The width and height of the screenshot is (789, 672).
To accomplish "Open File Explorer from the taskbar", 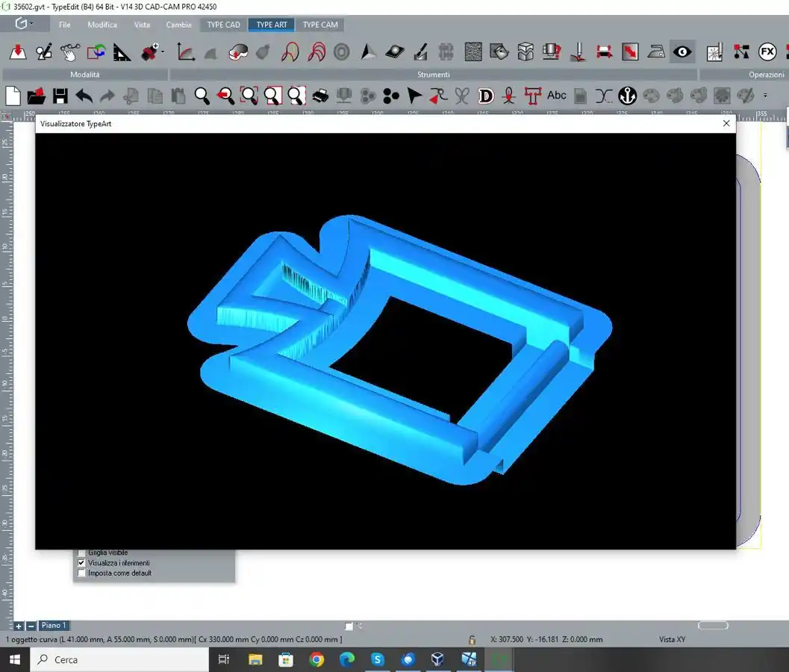I will pyautogui.click(x=255, y=659).
